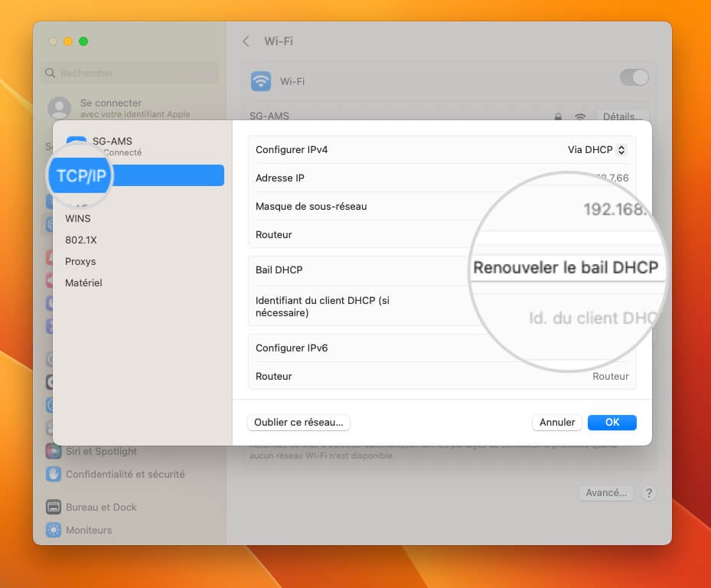The width and height of the screenshot is (711, 588).
Task: Click the Moniteurs sun icon
Action: point(54,530)
